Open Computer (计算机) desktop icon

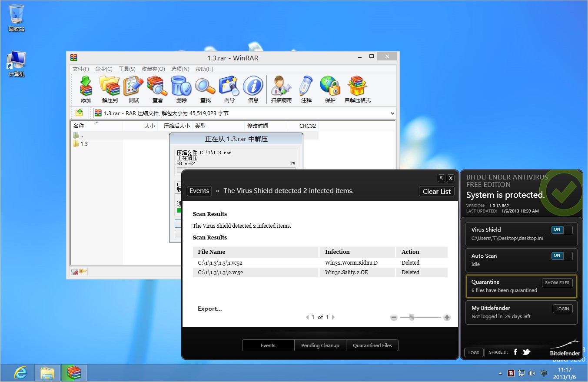[x=17, y=64]
